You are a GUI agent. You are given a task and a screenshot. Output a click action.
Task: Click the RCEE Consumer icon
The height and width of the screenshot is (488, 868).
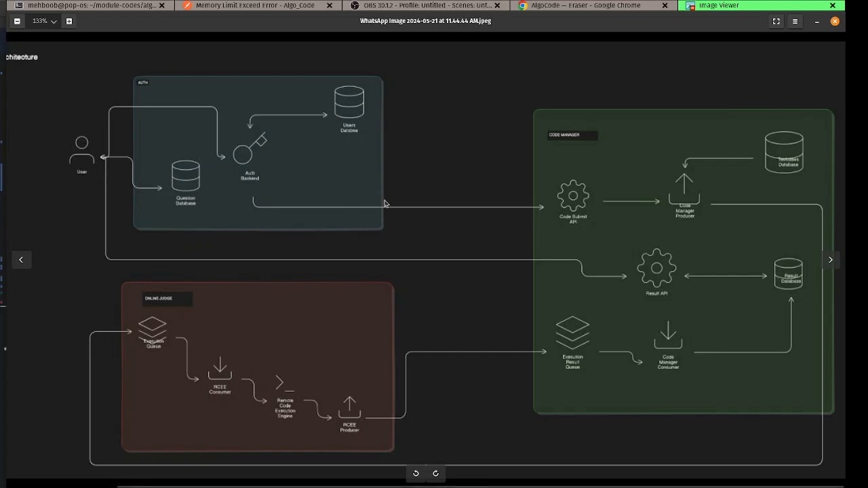[220, 369]
